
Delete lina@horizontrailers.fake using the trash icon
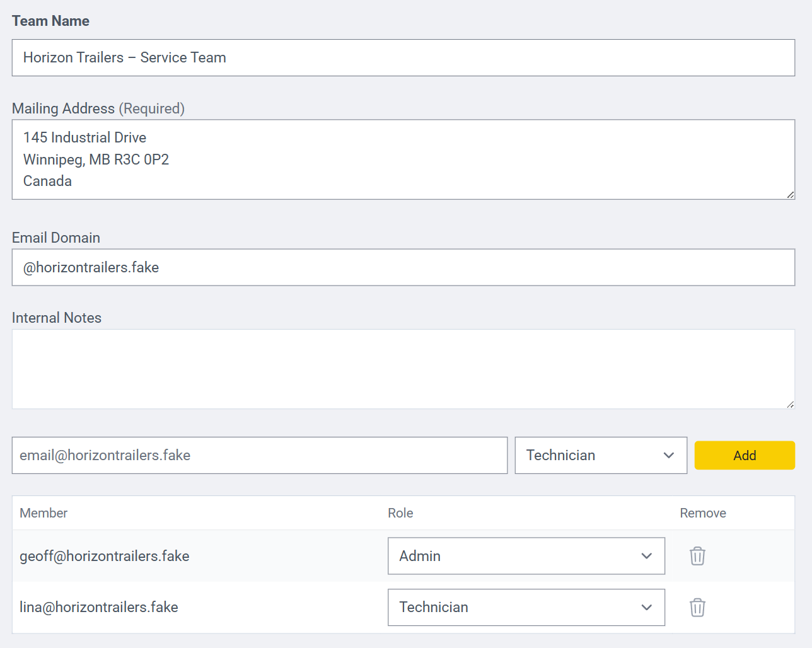pos(697,607)
